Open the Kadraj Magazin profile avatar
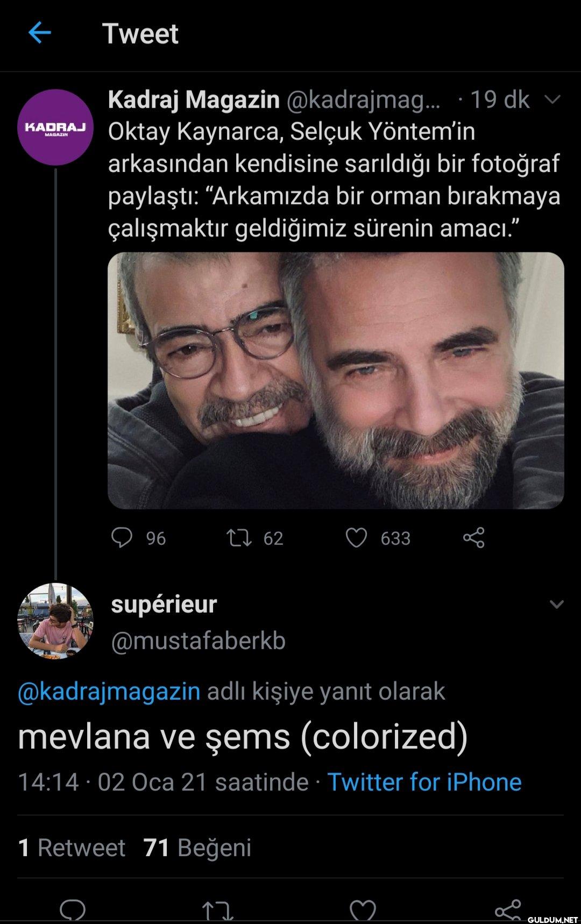This screenshot has height=924, width=581. pyautogui.click(x=55, y=127)
